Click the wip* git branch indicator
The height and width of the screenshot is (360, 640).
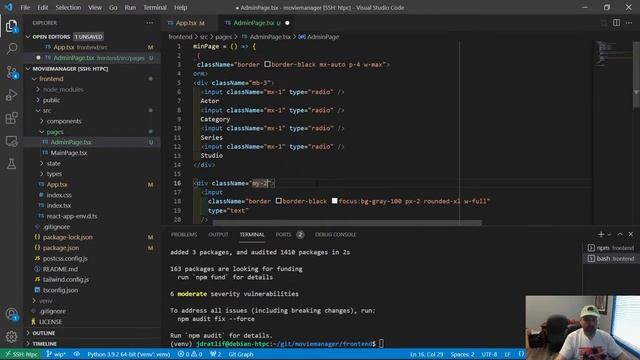(x=56, y=354)
